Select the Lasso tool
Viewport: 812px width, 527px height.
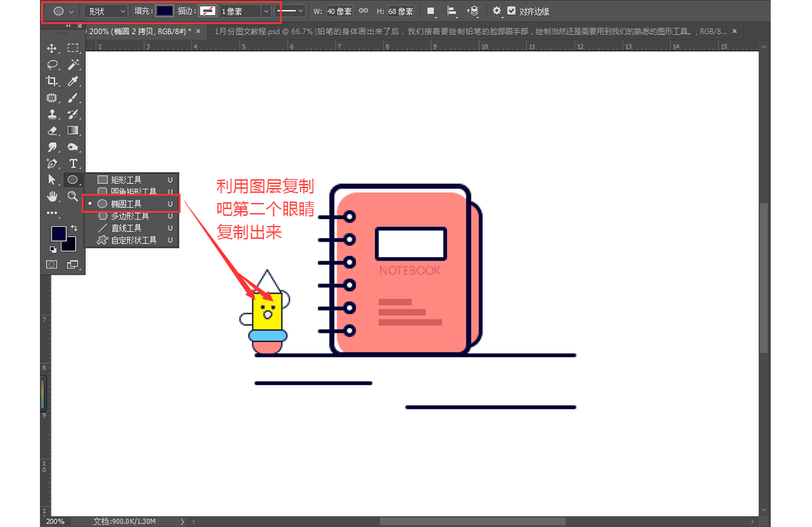[x=51, y=65]
